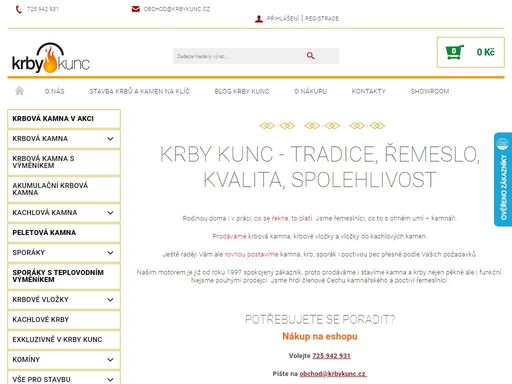Open Sporáky s teplovodním výměníkem category
512x384 pixels.
click(x=64, y=276)
